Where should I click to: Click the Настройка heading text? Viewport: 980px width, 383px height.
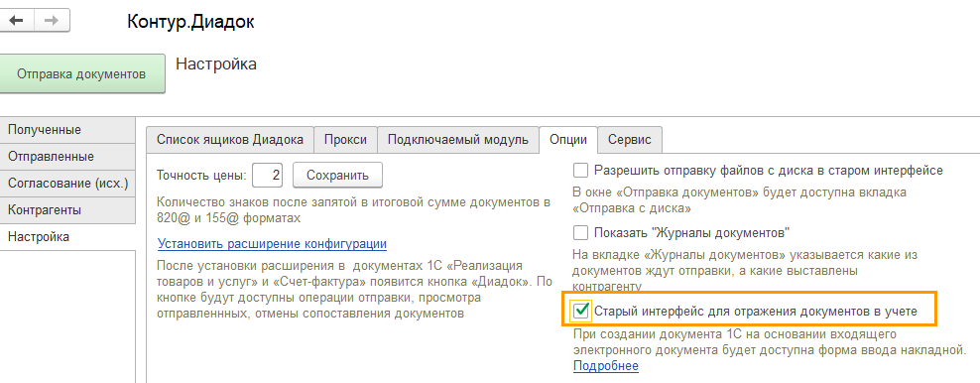(x=216, y=64)
